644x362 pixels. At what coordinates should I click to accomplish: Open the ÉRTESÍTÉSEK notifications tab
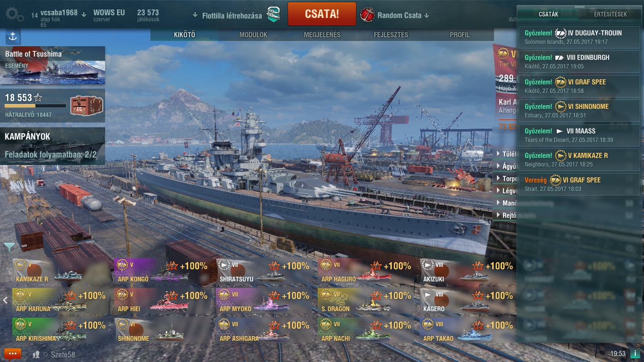(x=610, y=14)
